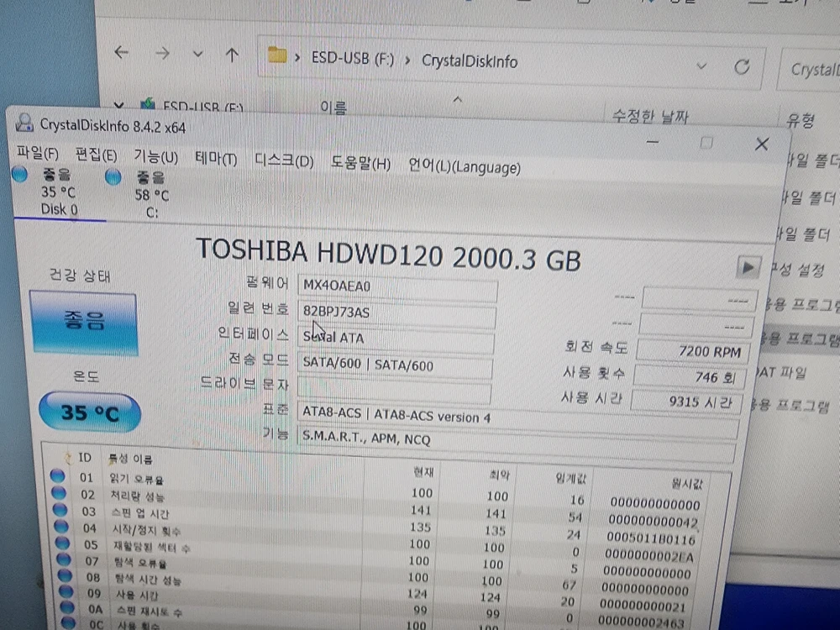Click raw value 0005011B0116

click(x=651, y=538)
